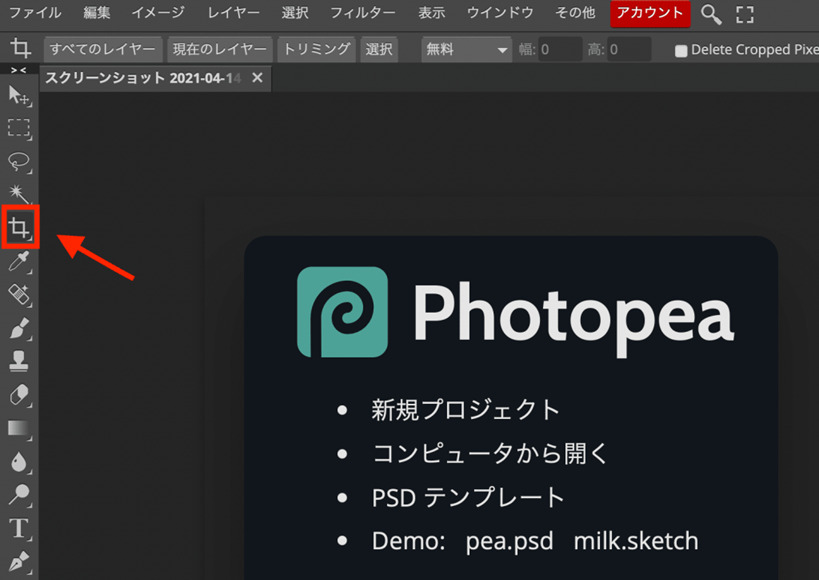Click the search magnifier icon
Screen dimensions: 819x580
(711, 15)
